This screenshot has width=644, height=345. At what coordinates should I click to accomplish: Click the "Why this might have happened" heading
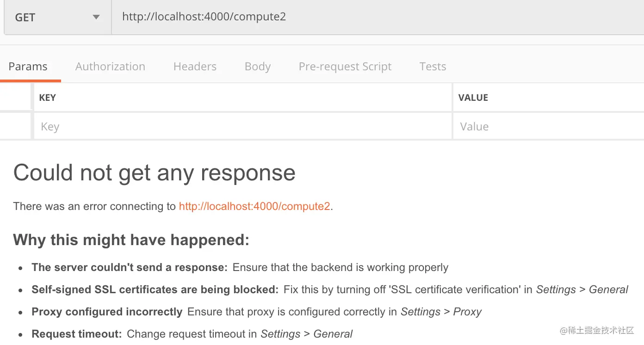pos(131,240)
